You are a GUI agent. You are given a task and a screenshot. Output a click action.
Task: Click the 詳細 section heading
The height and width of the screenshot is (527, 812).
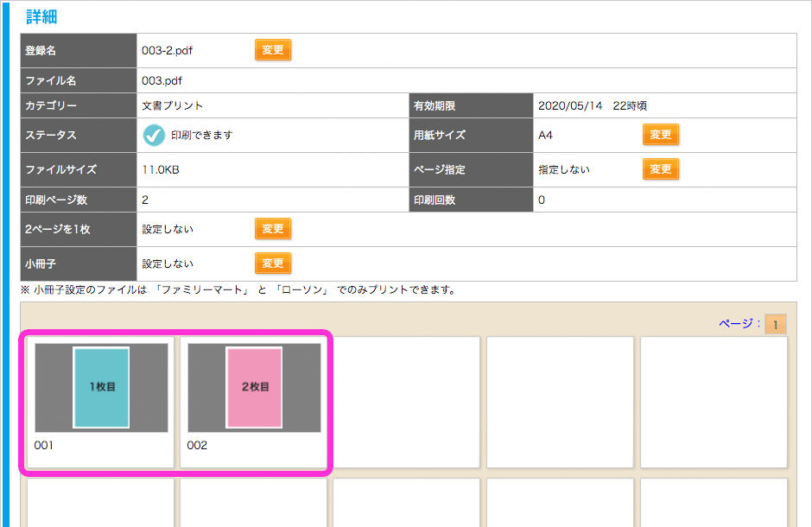pyautogui.click(x=41, y=17)
